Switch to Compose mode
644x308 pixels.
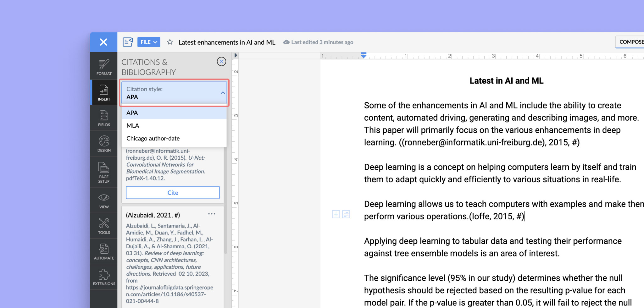(630, 42)
